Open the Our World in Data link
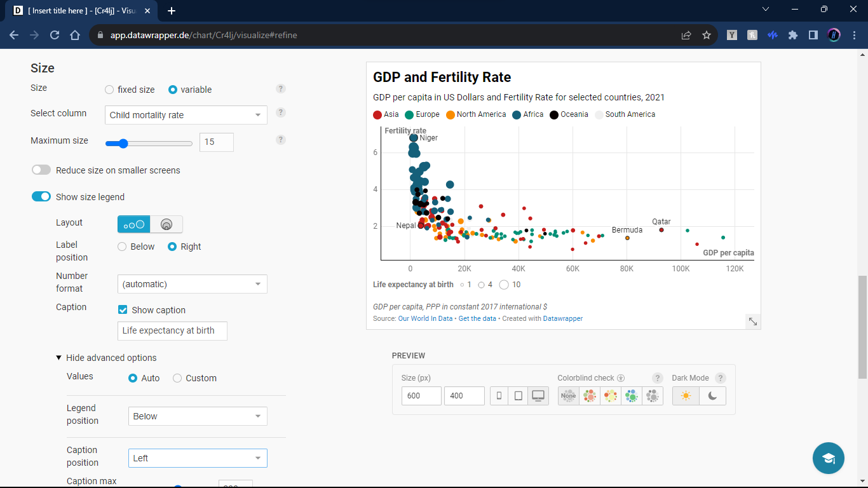868x488 pixels. [425, 318]
